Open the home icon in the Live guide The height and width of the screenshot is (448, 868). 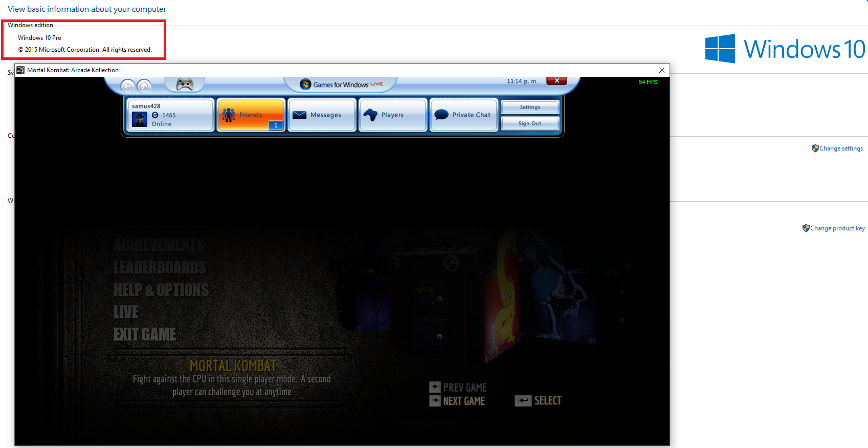tap(144, 86)
